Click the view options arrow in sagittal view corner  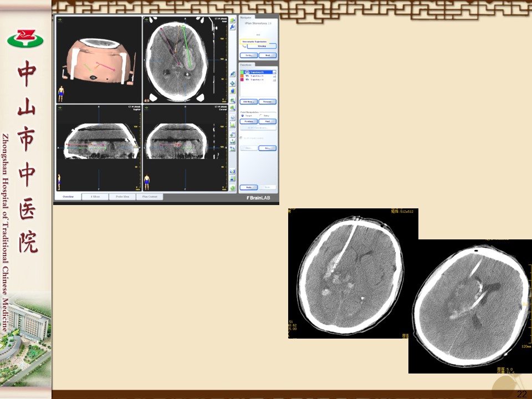pos(60,108)
